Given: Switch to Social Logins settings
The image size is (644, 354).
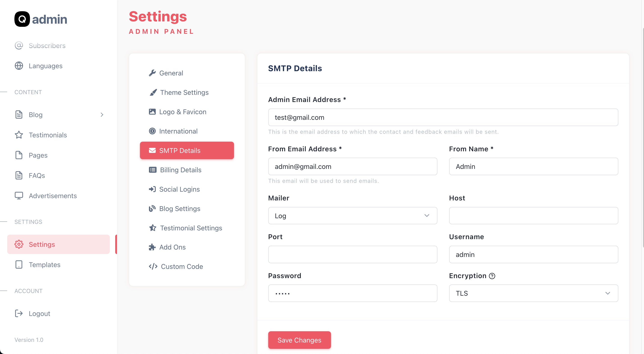Looking at the screenshot, I should pyautogui.click(x=179, y=189).
